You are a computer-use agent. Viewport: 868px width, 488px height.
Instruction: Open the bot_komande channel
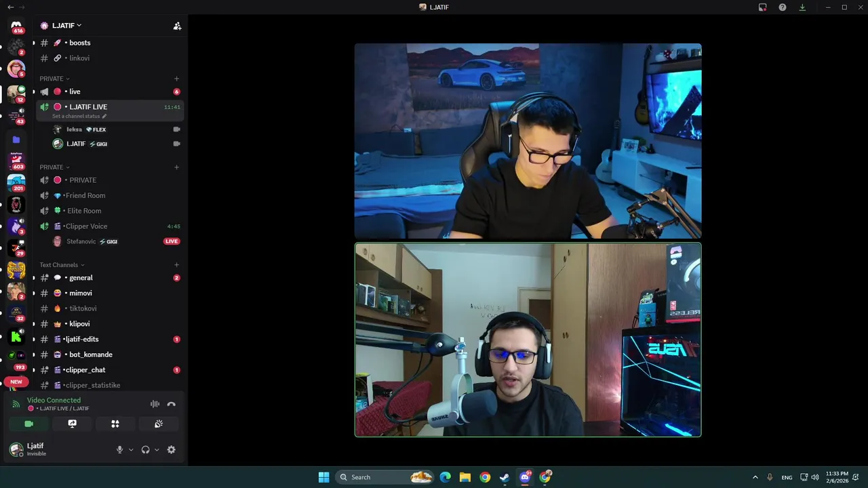pos(109,354)
